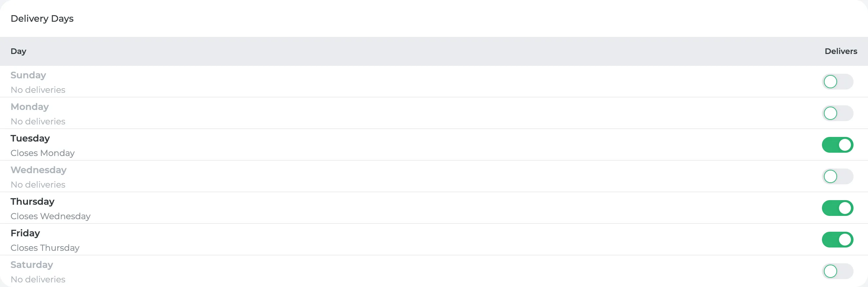The image size is (868, 287).
Task: Click the Closes Thursday text
Action: pos(45,248)
